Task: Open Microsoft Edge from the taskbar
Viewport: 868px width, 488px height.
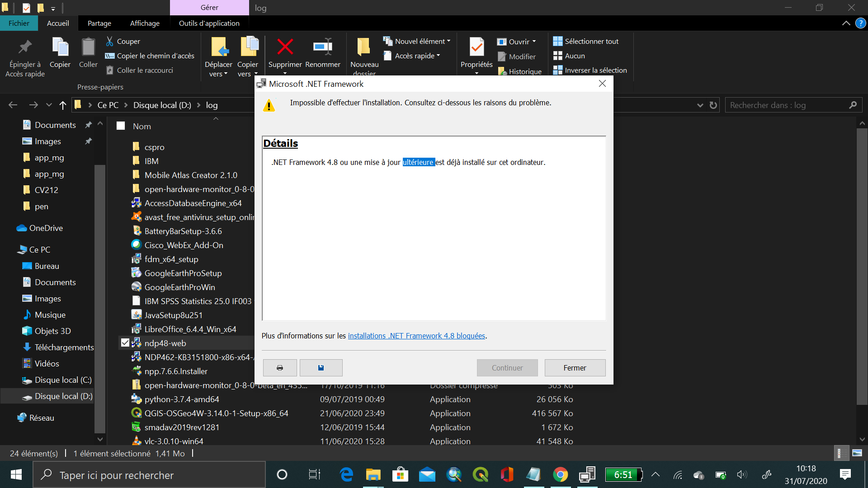Action: [346, 474]
